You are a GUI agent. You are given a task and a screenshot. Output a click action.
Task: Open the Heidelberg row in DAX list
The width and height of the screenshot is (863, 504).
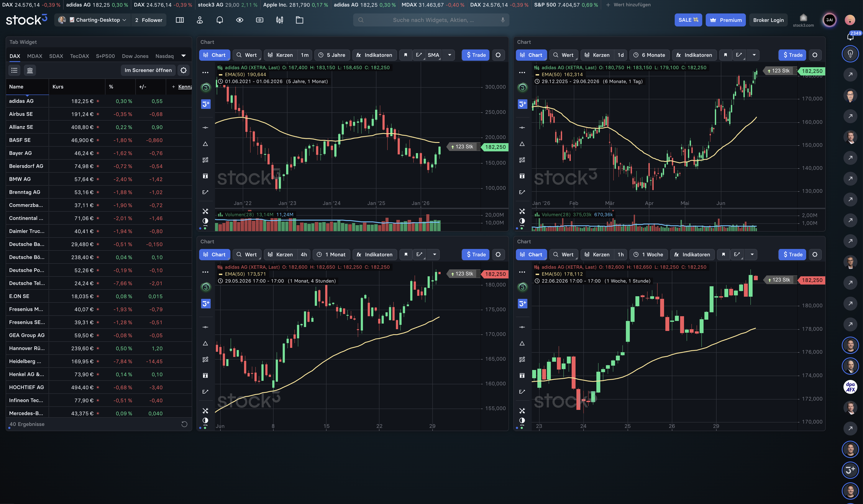coord(99,361)
